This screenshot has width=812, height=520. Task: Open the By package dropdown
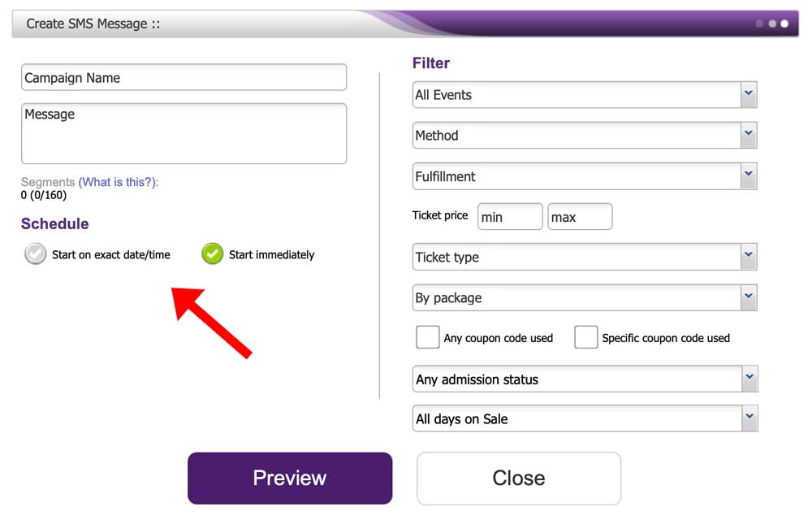584,297
